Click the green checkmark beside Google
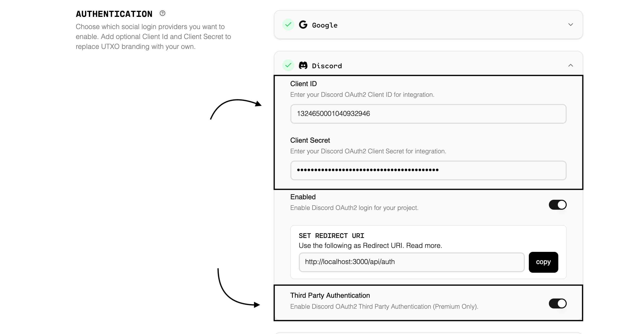Screen dimensions: 644x334 [x=288, y=25]
